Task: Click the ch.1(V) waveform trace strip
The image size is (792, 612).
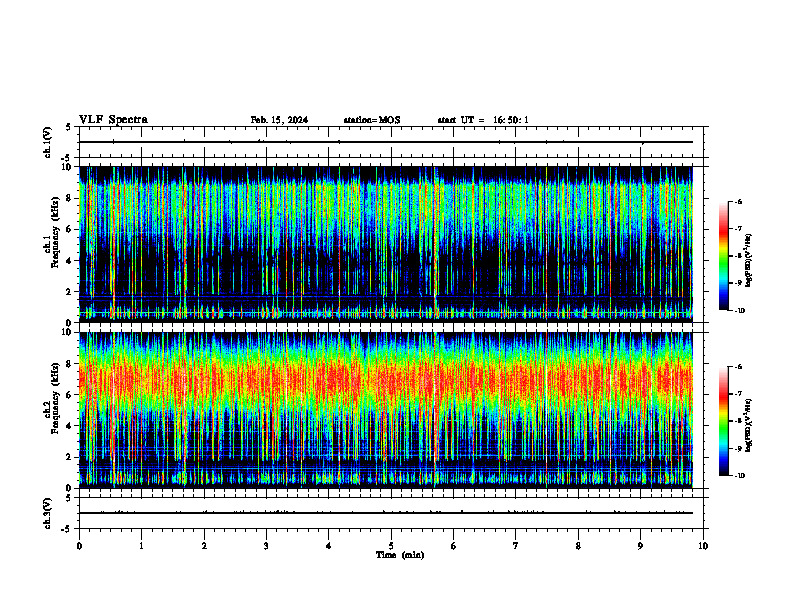Action: [391, 142]
